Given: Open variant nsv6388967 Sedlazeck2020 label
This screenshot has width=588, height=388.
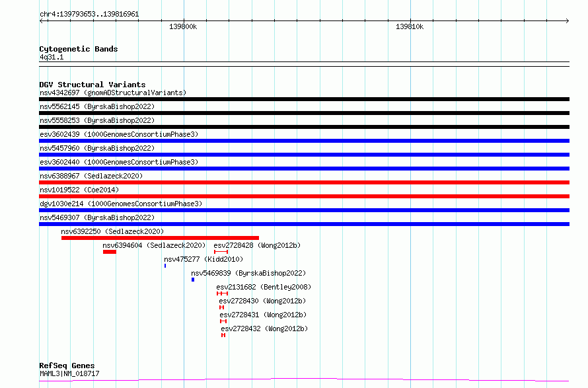Looking at the screenshot, I should click(91, 176).
